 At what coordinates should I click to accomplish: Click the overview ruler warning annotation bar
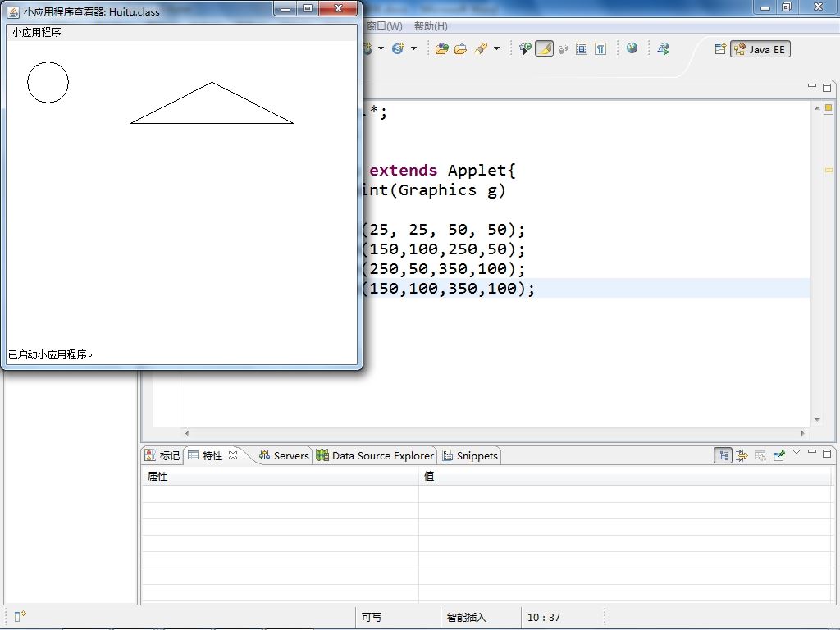829,170
